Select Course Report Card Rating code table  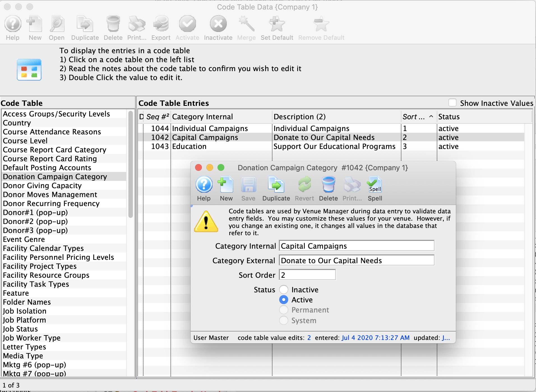pyautogui.click(x=64, y=159)
